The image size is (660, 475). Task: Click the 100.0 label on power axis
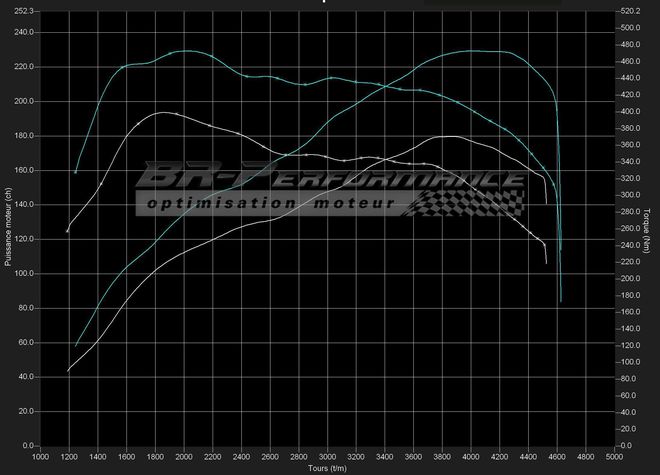24,273
